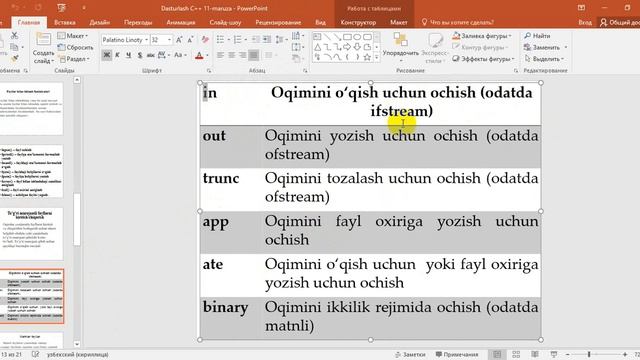Image resolution: width=640 pixels, height=360 pixels.
Task: Switch to slide sorter view icon
Action: [x=516, y=354]
